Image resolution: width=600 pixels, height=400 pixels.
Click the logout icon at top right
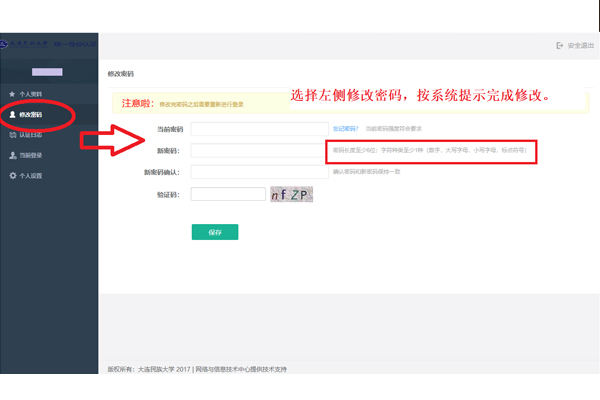pyautogui.click(x=559, y=46)
